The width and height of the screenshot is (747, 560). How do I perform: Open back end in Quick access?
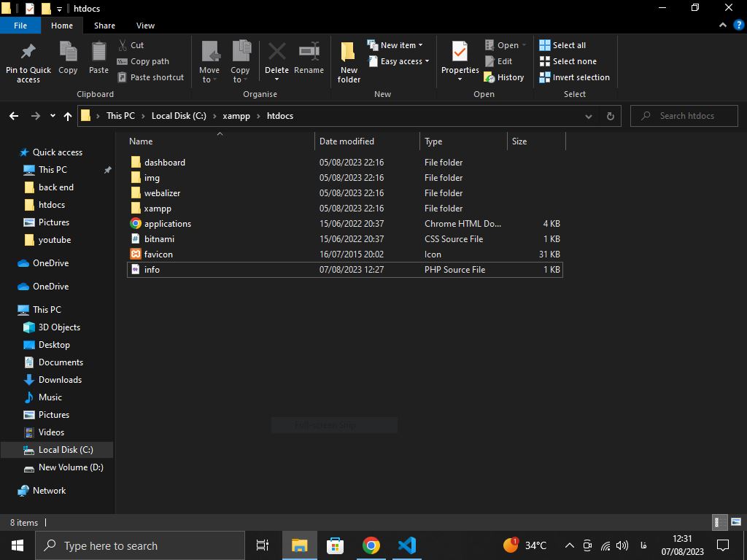coord(55,187)
